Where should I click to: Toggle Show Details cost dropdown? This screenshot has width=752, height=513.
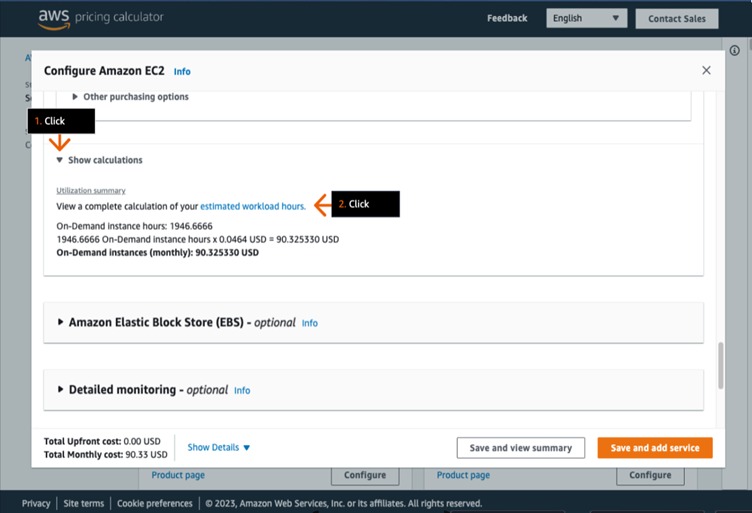[218, 448]
